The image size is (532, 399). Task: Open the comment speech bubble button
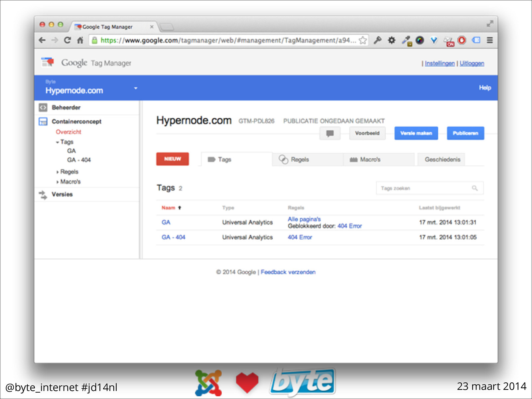(330, 133)
